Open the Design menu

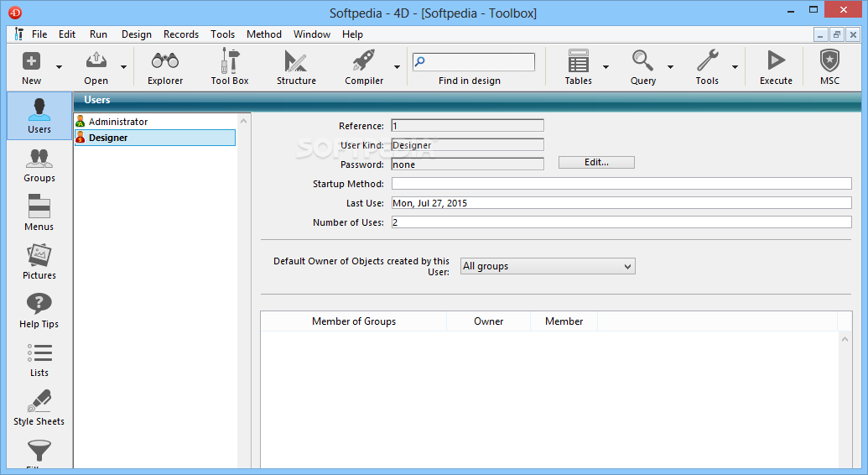click(x=137, y=34)
